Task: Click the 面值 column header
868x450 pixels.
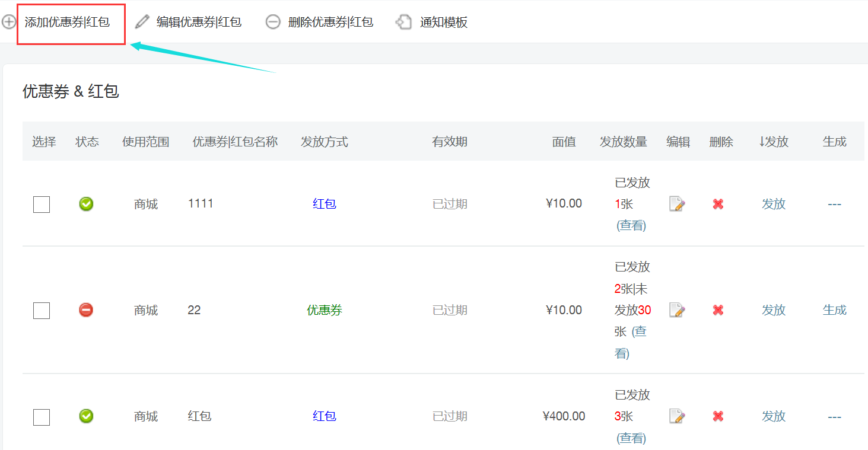Action: point(564,142)
